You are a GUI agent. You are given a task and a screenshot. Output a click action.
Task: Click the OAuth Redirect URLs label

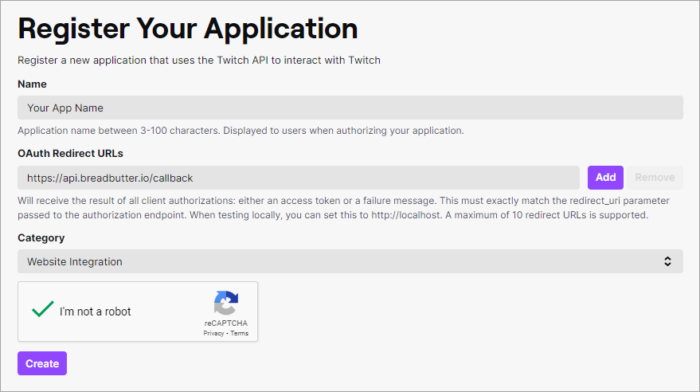coord(71,153)
